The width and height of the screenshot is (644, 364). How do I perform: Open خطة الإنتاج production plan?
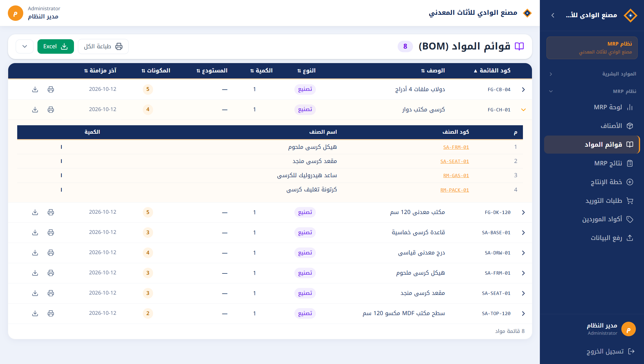[591, 182]
